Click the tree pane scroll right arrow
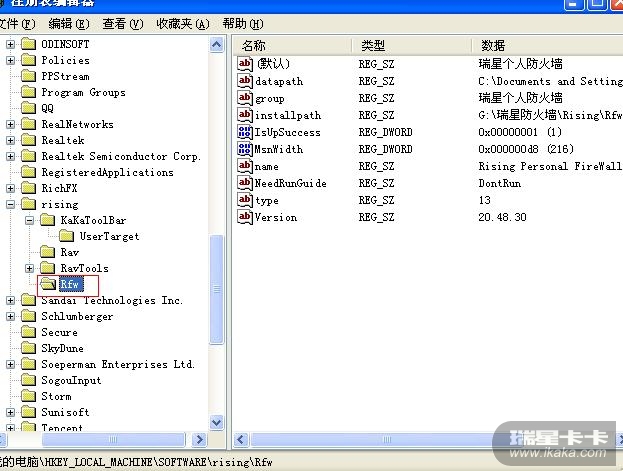This screenshot has width=623, height=471. (199, 440)
